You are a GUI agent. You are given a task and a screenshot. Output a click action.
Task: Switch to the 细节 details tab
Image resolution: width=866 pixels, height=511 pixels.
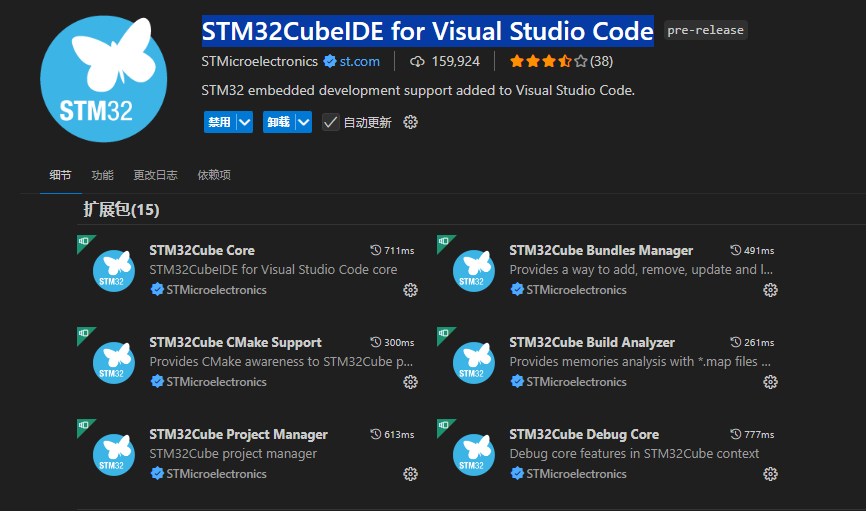(x=60, y=175)
